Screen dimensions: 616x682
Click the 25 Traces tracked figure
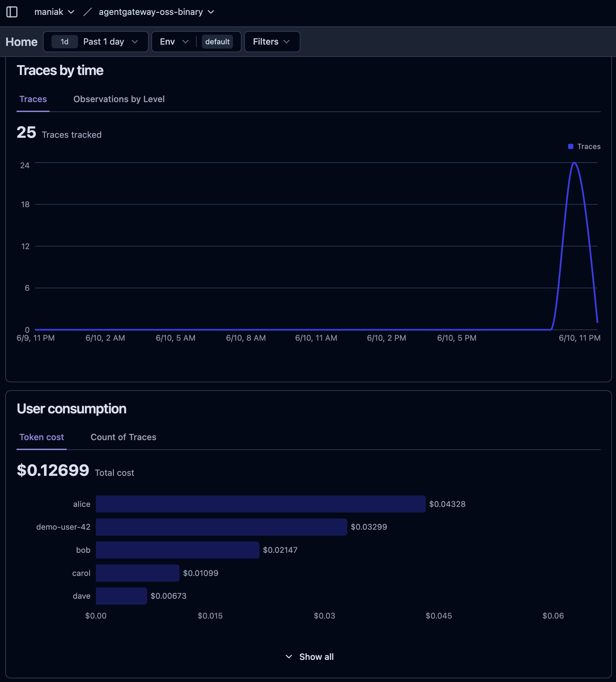click(x=26, y=132)
